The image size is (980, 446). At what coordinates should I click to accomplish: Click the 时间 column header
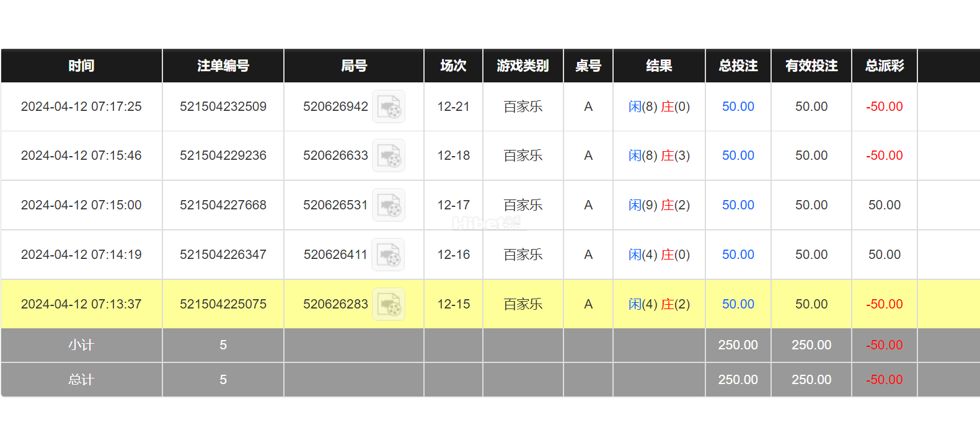[81, 66]
